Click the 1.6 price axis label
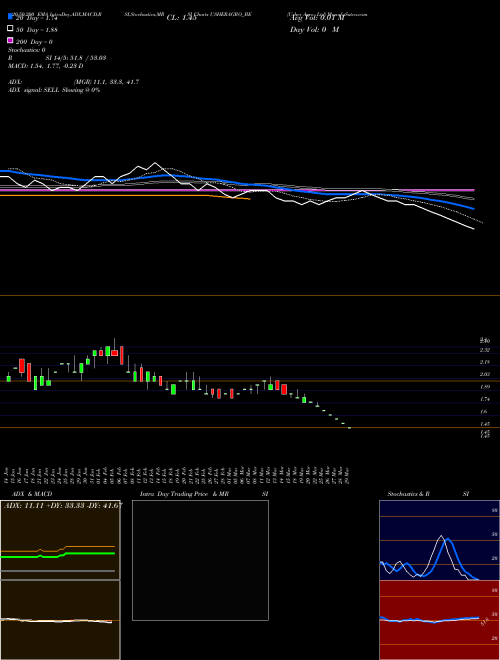The width and height of the screenshot is (500, 660). pos(484,412)
